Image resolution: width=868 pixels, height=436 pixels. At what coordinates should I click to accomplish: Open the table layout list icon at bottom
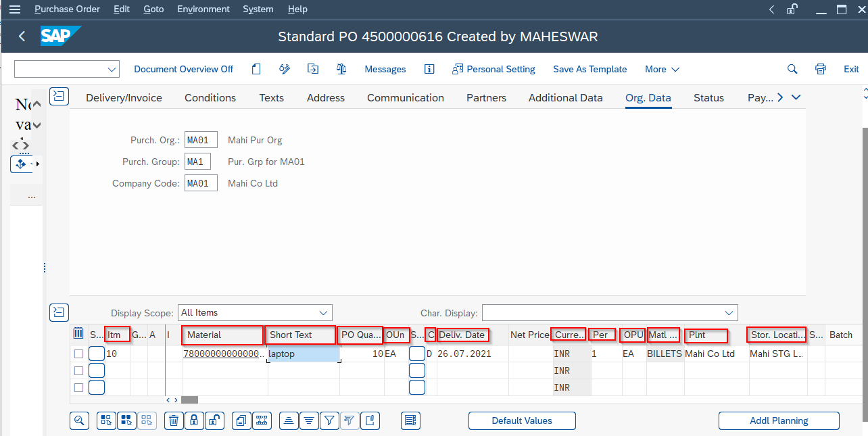[x=410, y=420]
